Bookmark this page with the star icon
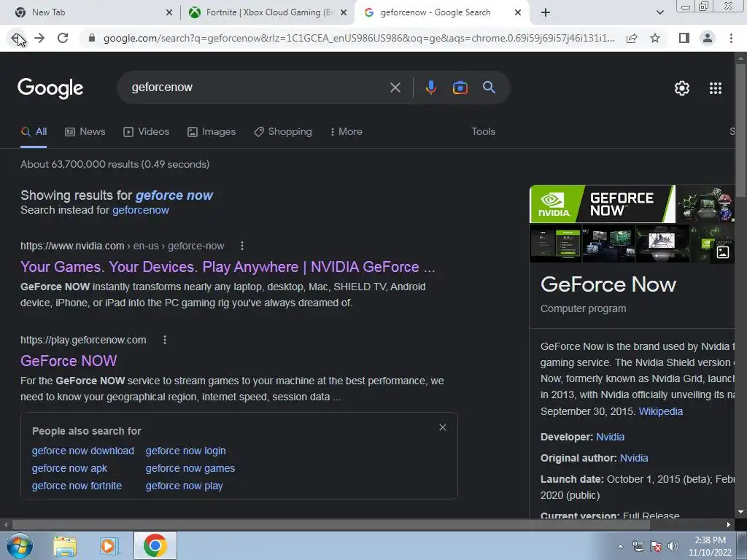Viewport: 747px width, 560px height. pos(655,38)
